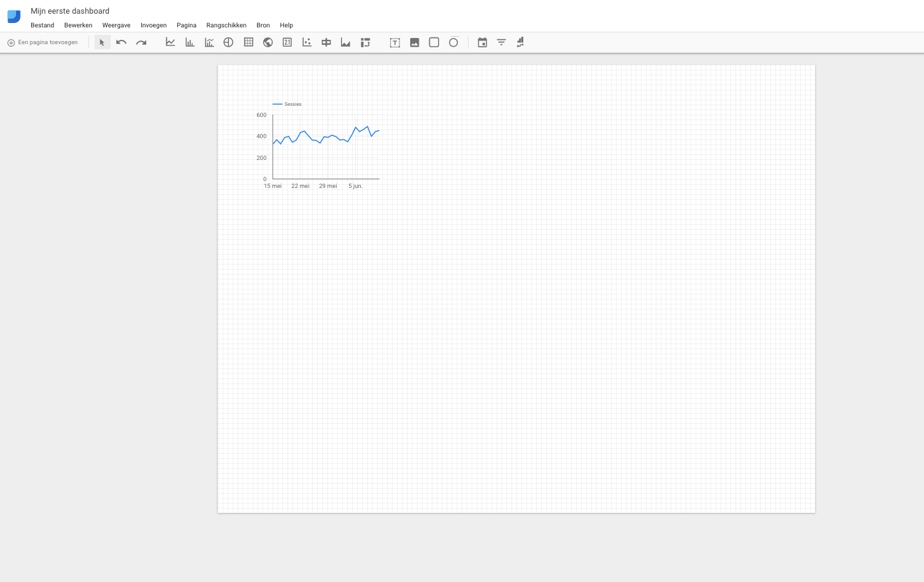
Task: Open the Rangschikken menu
Action: (226, 26)
